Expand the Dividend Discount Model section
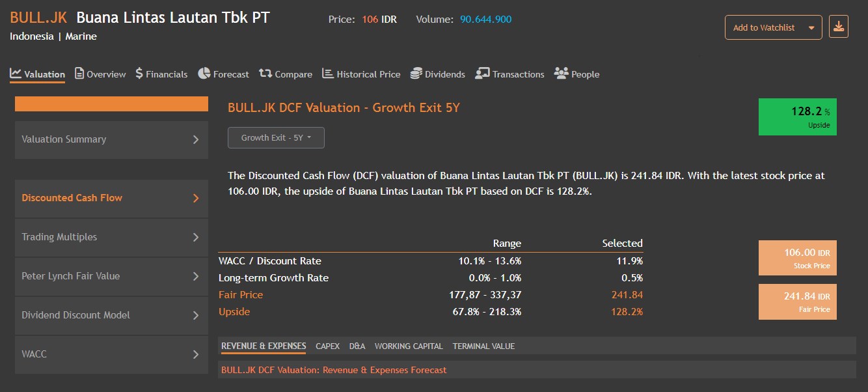 click(x=111, y=315)
